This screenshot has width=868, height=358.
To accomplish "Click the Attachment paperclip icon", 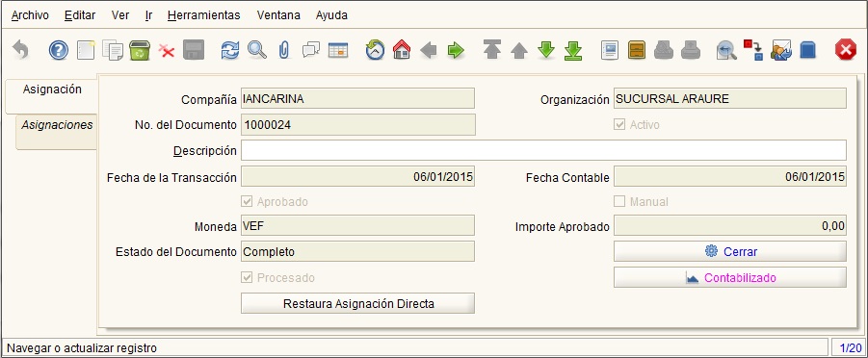I will click(284, 50).
